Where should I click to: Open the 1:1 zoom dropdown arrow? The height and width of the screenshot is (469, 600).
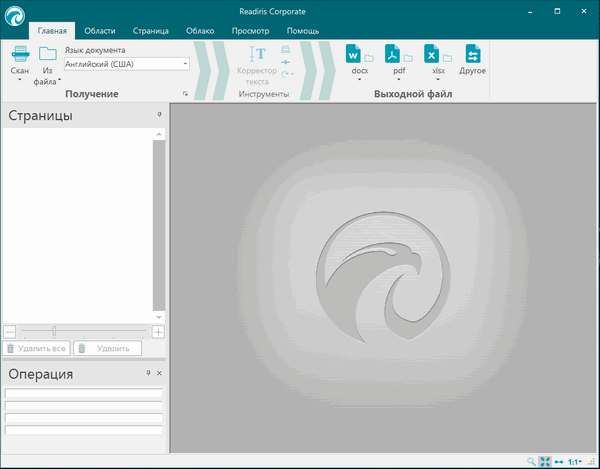click(580, 462)
